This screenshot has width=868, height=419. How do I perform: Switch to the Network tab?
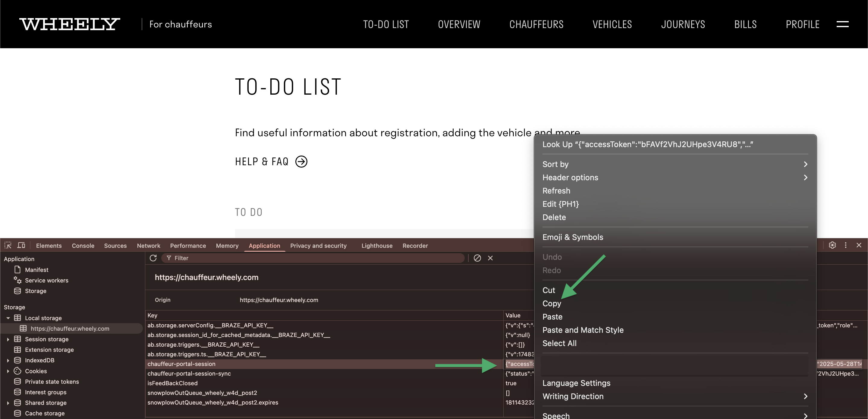click(x=149, y=246)
